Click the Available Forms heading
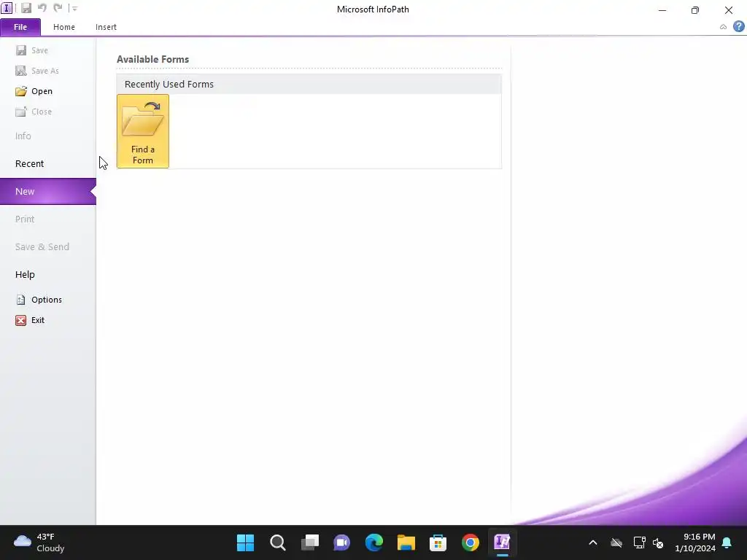 152,60
